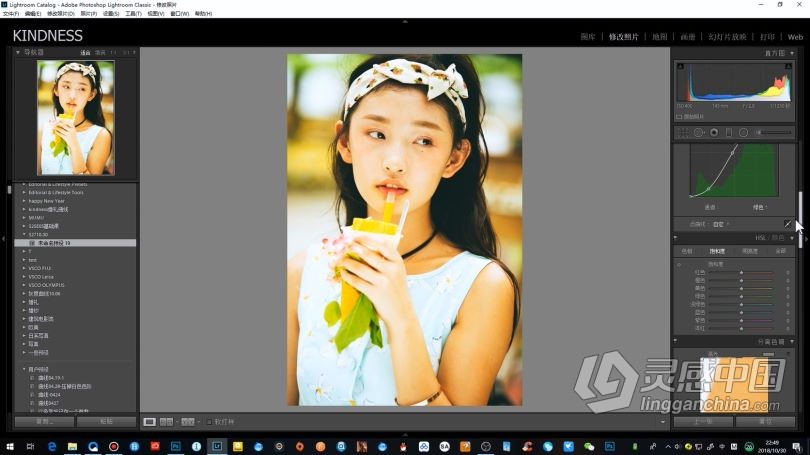The image size is (810, 455).
Task: Switch to the Saturation tab in HSL
Action: point(717,251)
